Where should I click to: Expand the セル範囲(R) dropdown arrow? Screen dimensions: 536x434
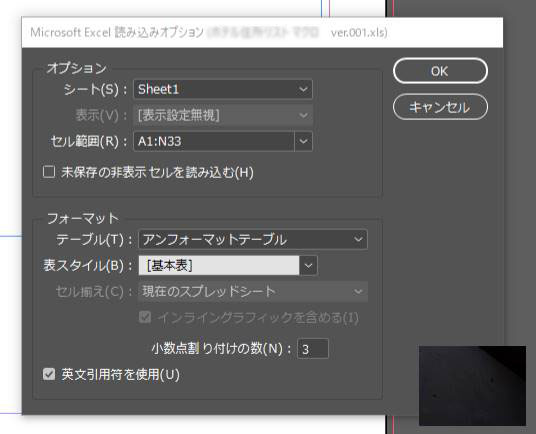tap(303, 141)
